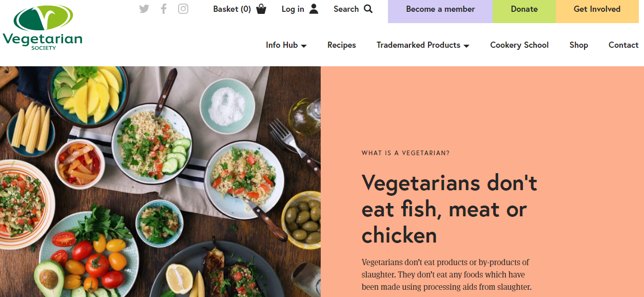Click the Search magnifying glass icon
This screenshot has width=644, height=297.
368,9
